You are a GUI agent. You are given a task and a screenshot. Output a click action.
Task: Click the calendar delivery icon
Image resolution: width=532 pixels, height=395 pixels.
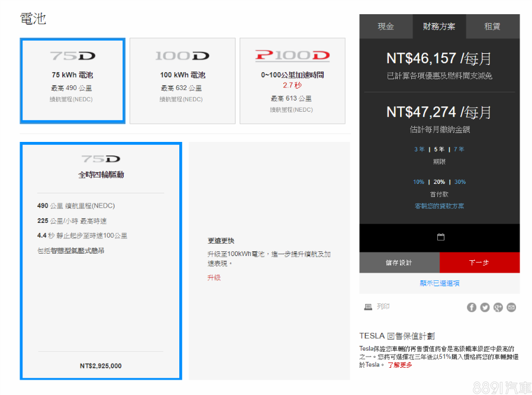point(440,237)
